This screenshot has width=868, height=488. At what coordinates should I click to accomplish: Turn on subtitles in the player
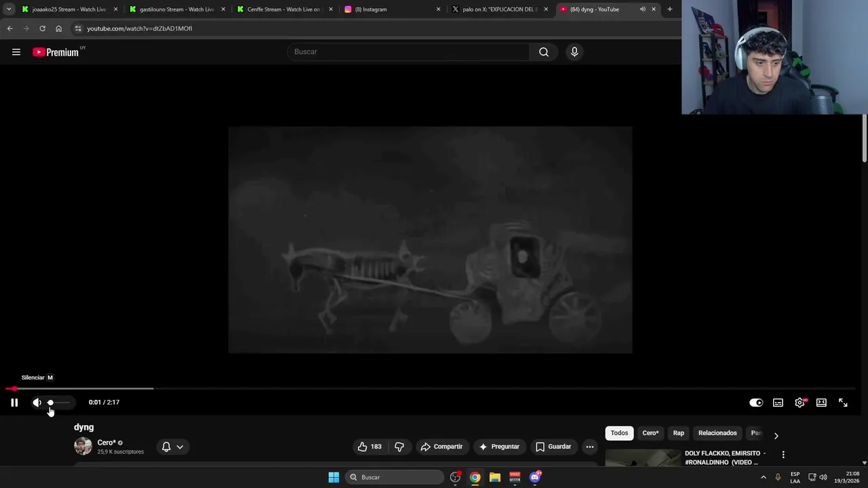click(778, 403)
